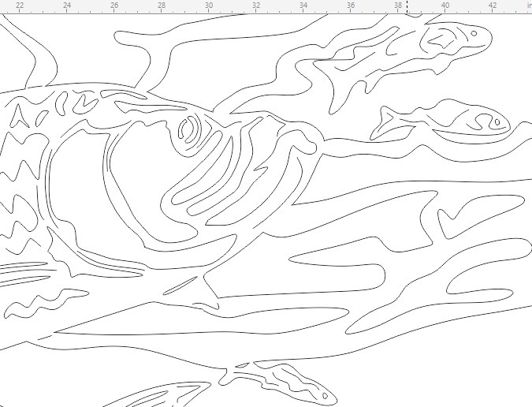Click the ruler mark labeled 36
Screen dimensions: 532x407
click(351, 6)
